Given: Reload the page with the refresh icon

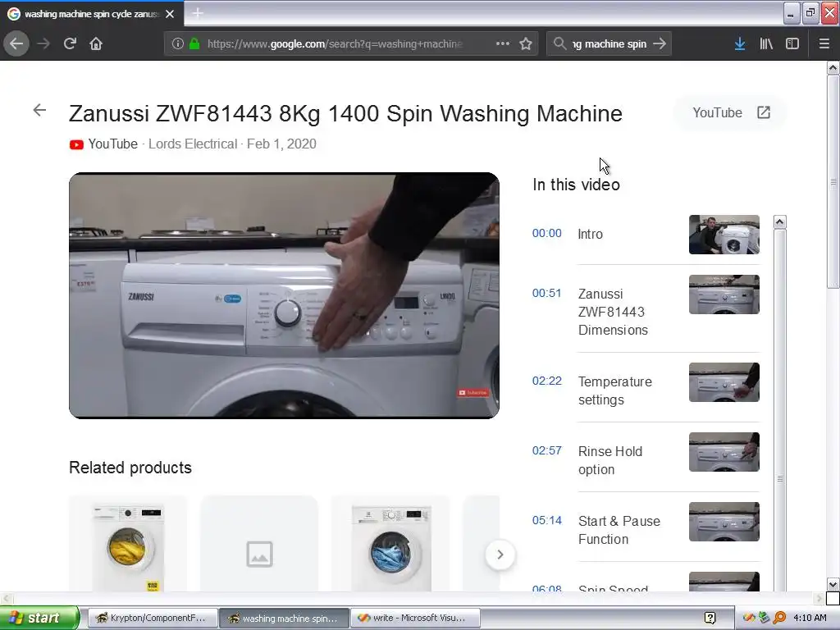Looking at the screenshot, I should [70, 43].
